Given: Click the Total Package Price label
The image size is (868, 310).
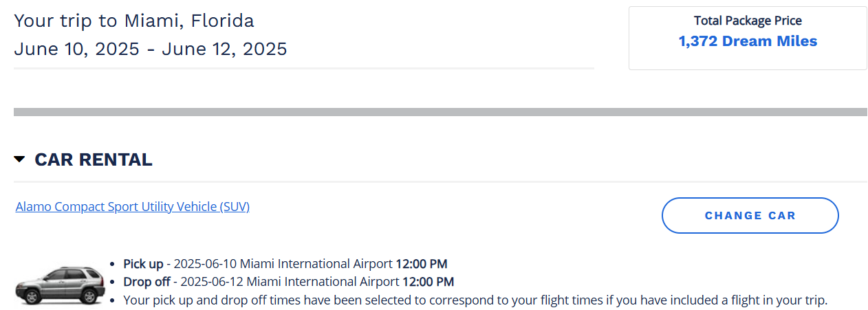Looking at the screenshot, I should [748, 21].
